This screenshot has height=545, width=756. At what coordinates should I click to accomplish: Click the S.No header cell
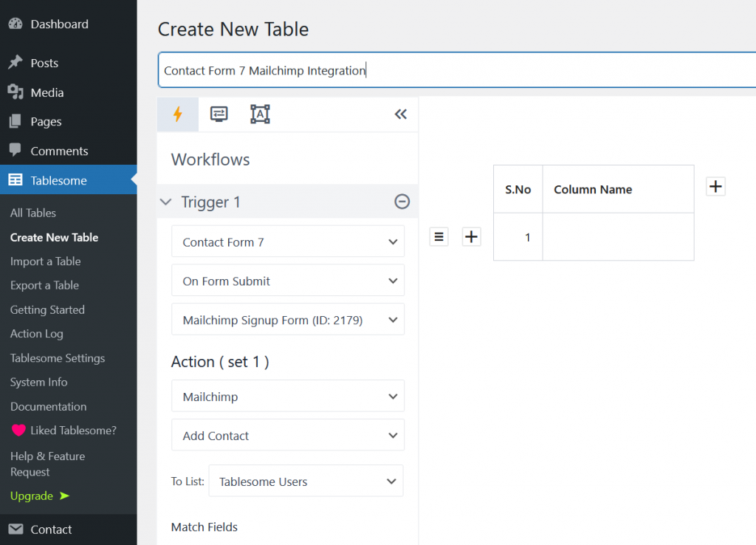pyautogui.click(x=518, y=189)
